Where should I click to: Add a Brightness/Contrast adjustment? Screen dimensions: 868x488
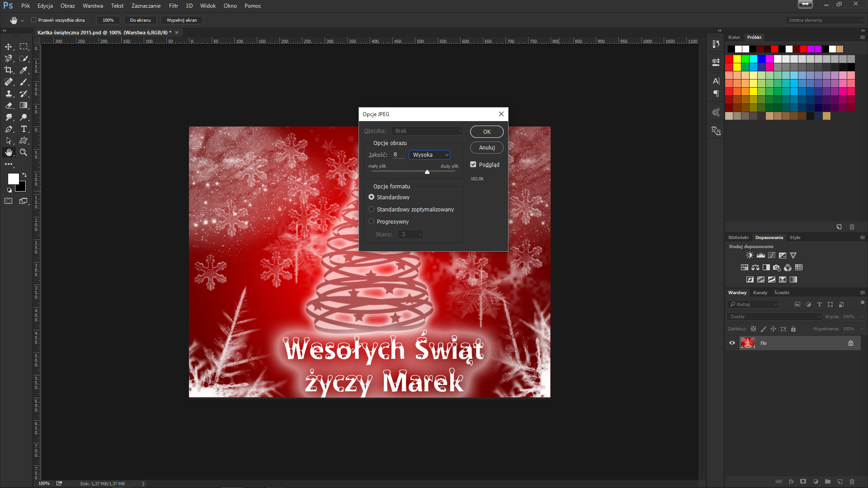point(750,255)
